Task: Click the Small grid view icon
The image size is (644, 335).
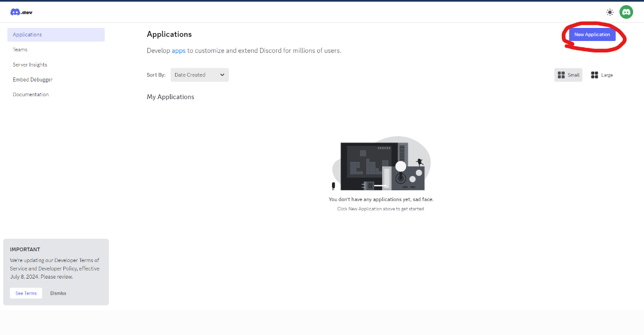Action: [x=561, y=75]
